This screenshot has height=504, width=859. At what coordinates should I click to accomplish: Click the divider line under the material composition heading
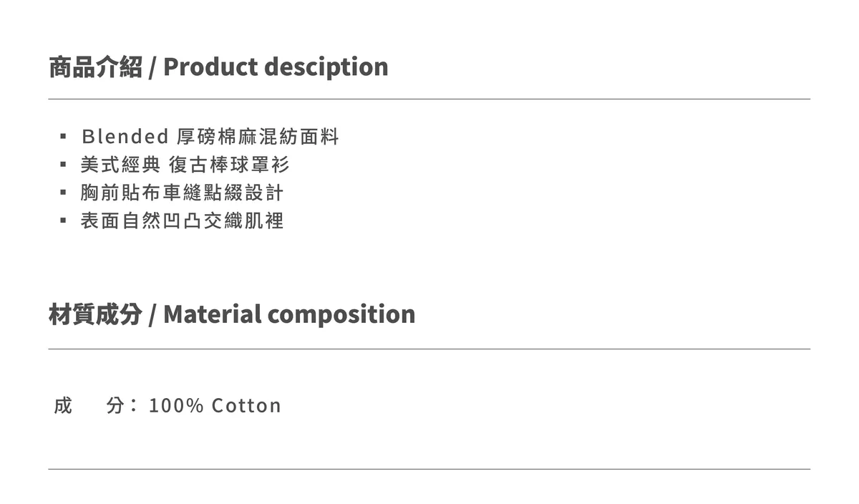[429, 349]
